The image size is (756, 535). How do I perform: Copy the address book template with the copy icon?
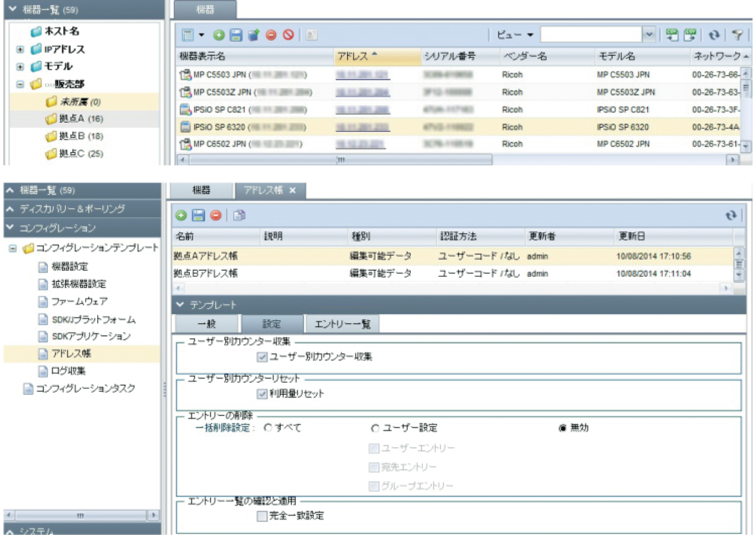click(240, 214)
